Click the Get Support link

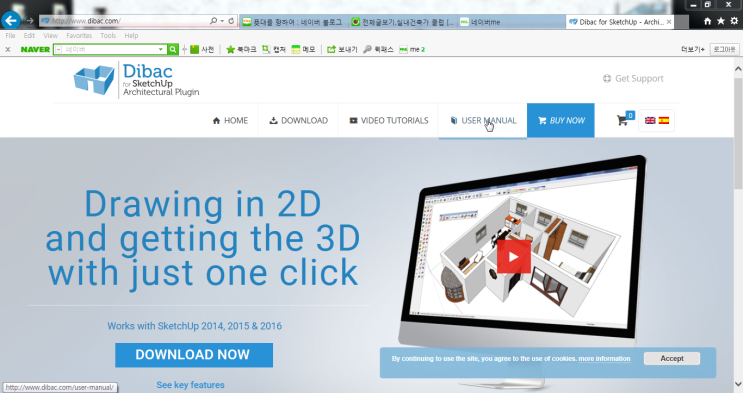[633, 79]
